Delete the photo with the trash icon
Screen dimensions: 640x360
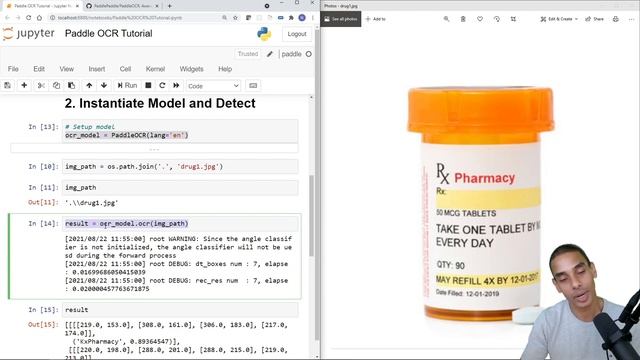click(463, 19)
